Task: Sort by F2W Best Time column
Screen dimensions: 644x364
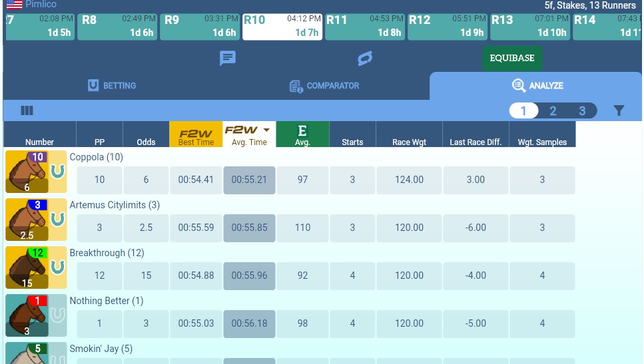Action: [x=196, y=134]
